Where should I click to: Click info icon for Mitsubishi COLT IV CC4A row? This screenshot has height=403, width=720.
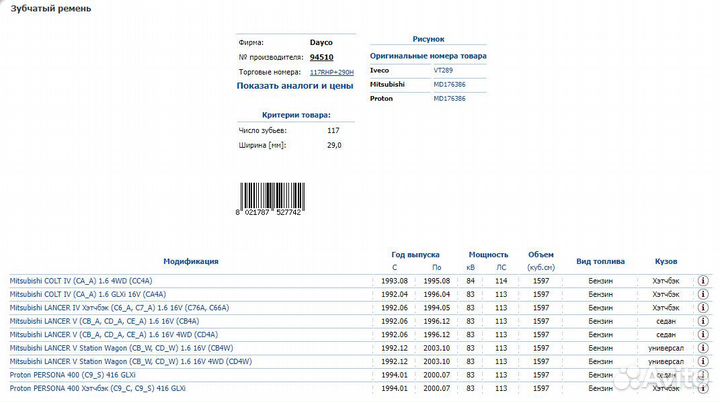tap(703, 282)
